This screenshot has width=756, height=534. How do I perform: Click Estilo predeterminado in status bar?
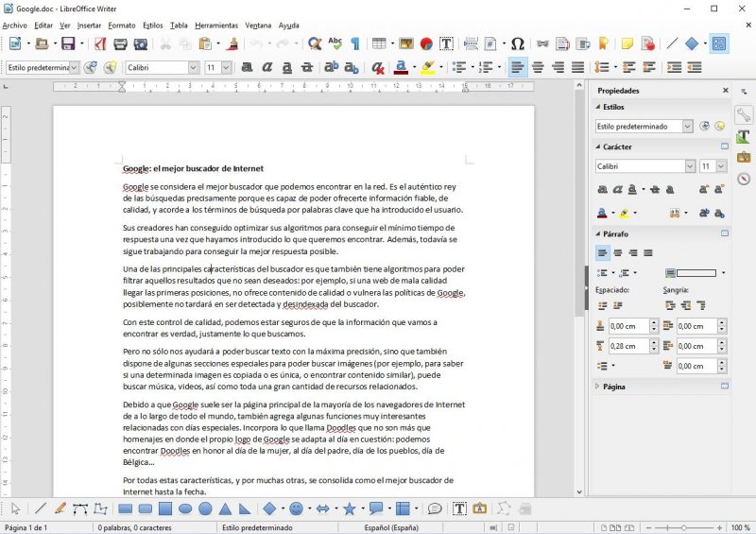click(257, 527)
